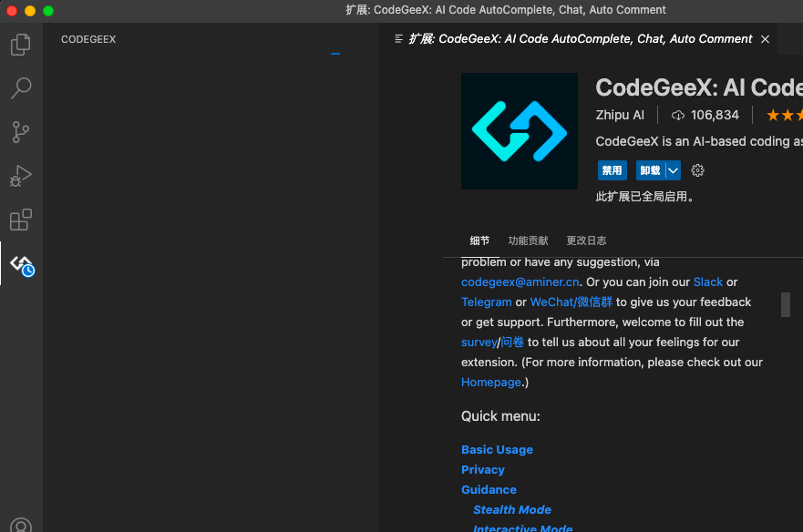Screen dimensions: 803x532
Task: Open the Explorer sidebar icon
Action: (x=20, y=44)
